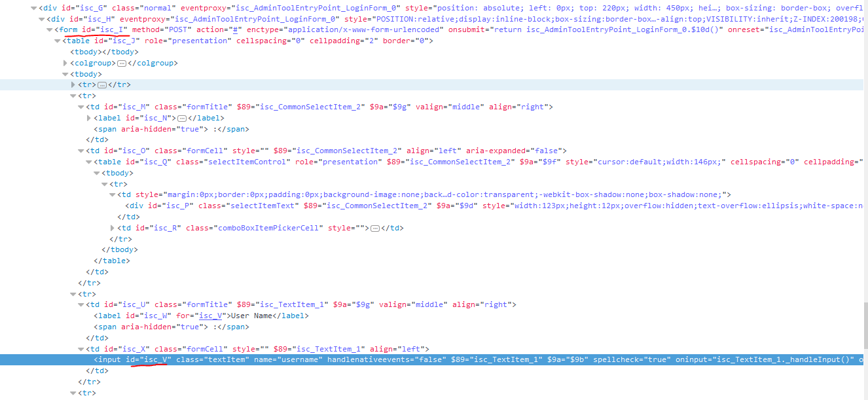
Task: Collapse the table id="isc_J" node
Action: pyautogui.click(x=58, y=41)
